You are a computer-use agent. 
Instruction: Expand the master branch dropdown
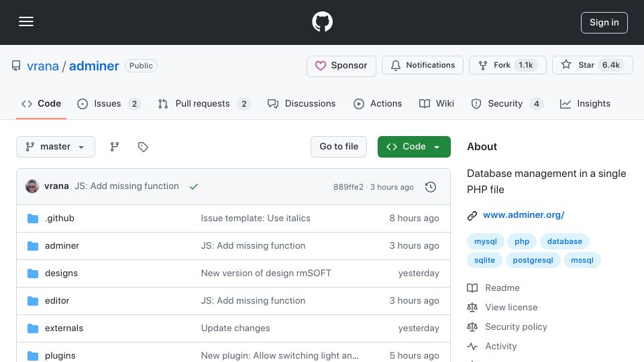(56, 147)
